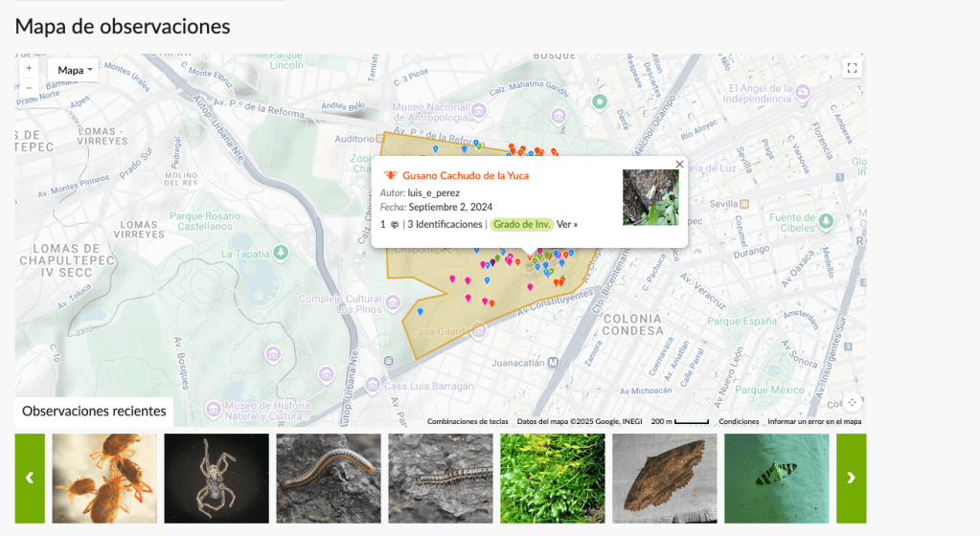Open the brown moth observation thumbnail
Viewport: 980px width, 536px height.
(x=665, y=479)
